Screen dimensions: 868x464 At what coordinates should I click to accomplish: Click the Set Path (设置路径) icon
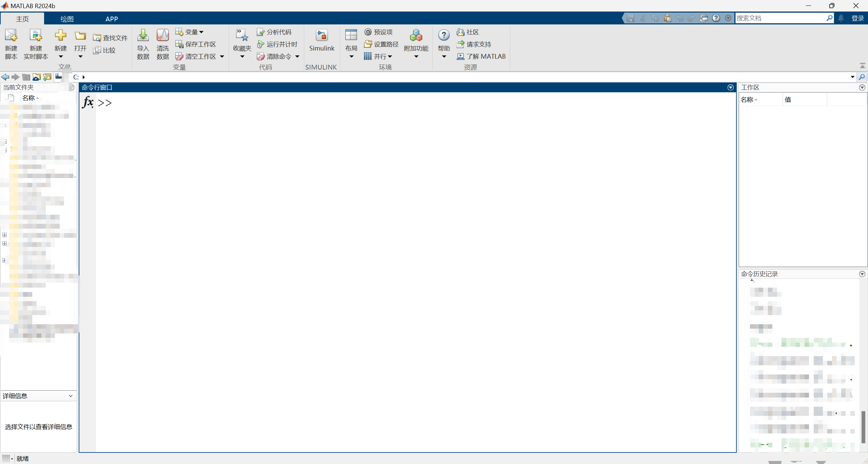click(368, 44)
